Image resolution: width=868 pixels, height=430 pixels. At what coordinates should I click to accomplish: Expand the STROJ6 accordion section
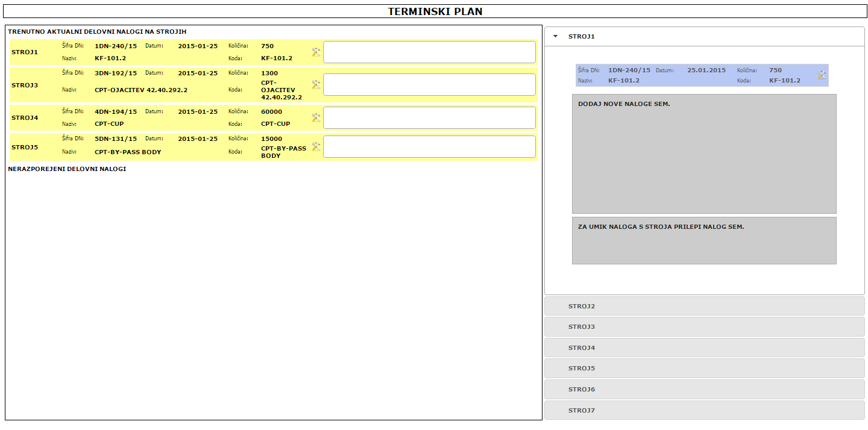tap(704, 390)
